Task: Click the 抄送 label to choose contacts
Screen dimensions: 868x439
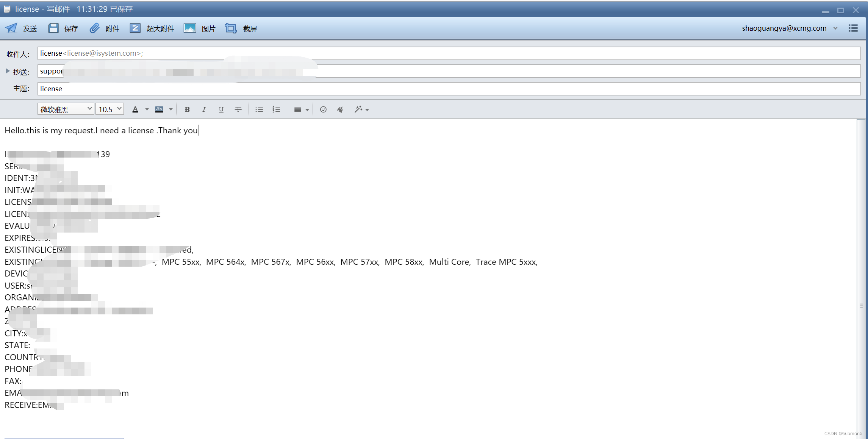Action: pos(21,72)
